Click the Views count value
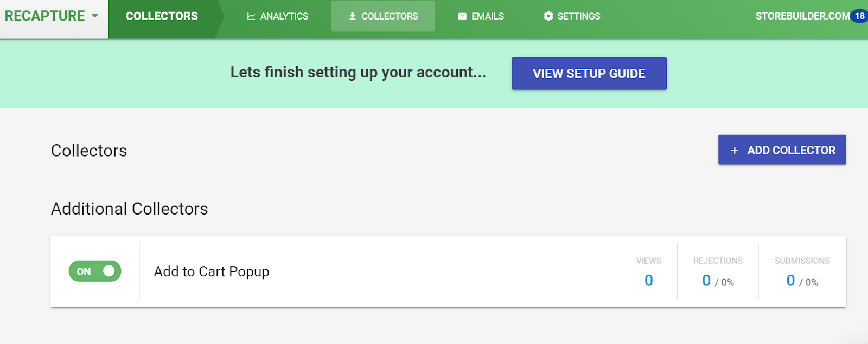 coord(649,280)
